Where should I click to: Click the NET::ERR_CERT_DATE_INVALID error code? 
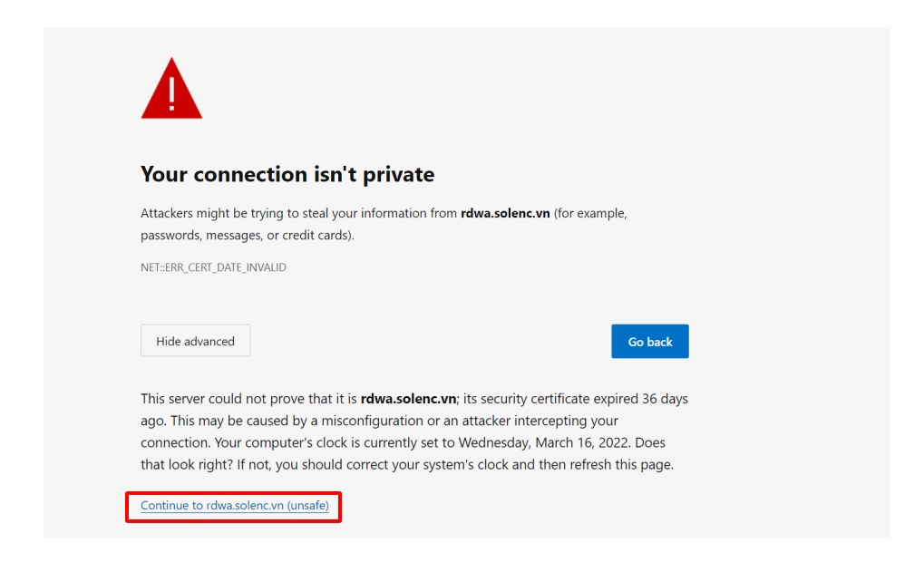(213, 268)
